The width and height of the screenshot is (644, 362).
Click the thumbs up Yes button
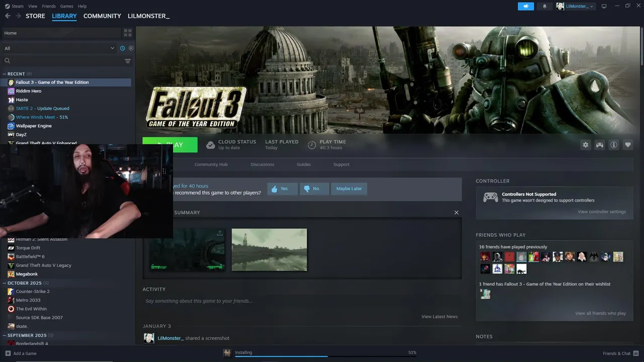(x=282, y=189)
